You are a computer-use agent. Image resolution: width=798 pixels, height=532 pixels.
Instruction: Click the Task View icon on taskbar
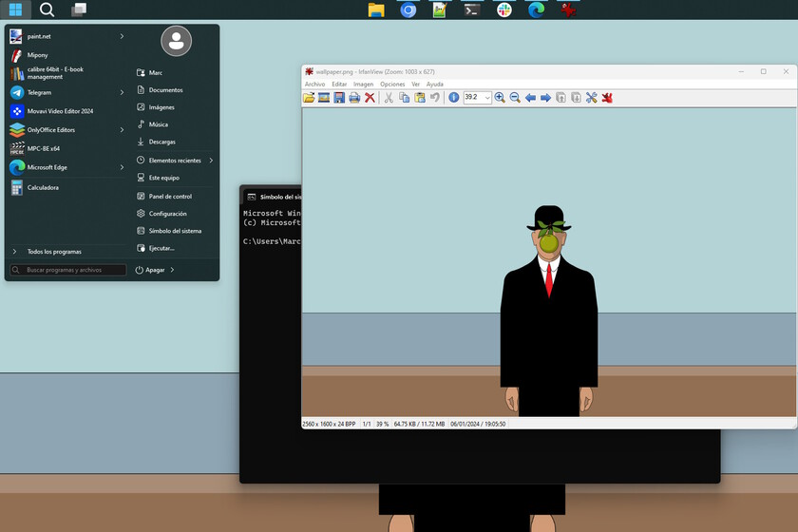(x=78, y=9)
